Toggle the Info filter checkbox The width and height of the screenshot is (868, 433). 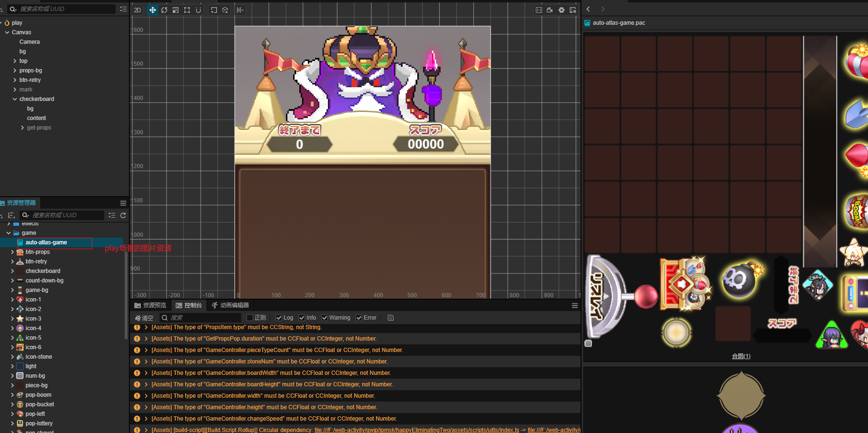click(302, 318)
